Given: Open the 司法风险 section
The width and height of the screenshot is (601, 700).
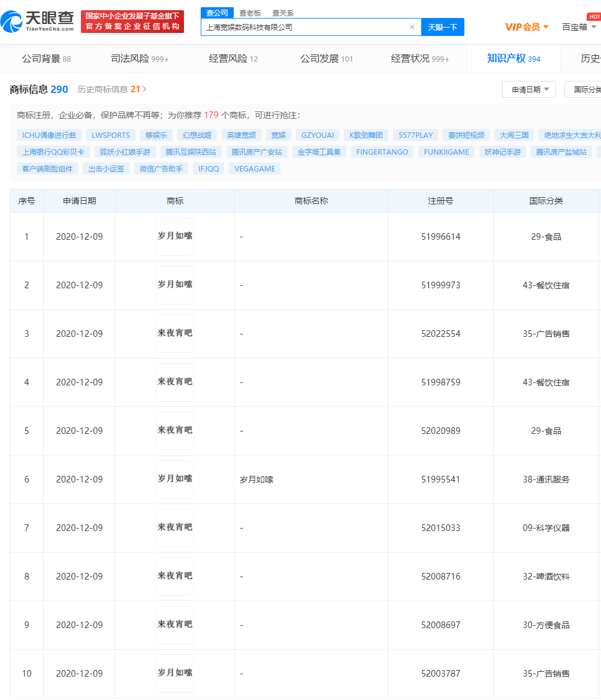Looking at the screenshot, I should point(140,59).
